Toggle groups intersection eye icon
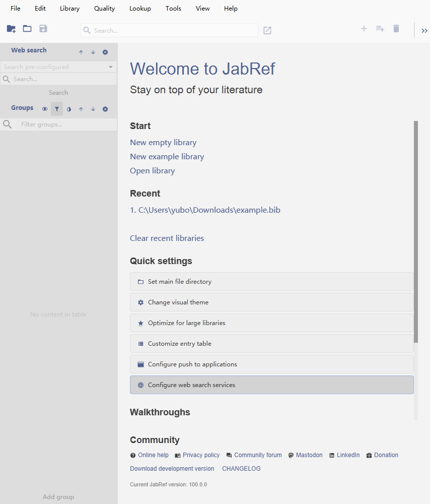The image size is (430, 504). point(45,109)
